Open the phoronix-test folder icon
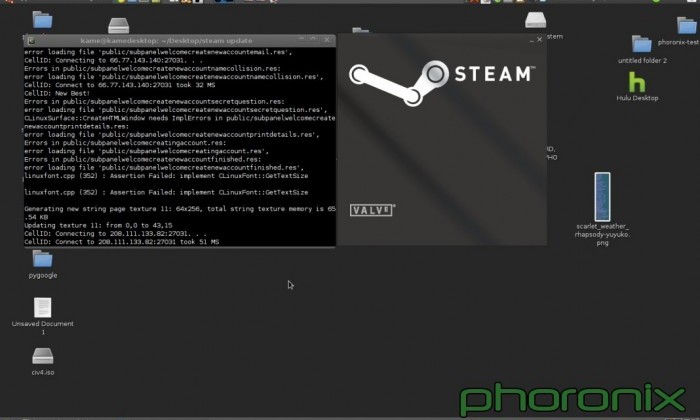 pos(687,25)
